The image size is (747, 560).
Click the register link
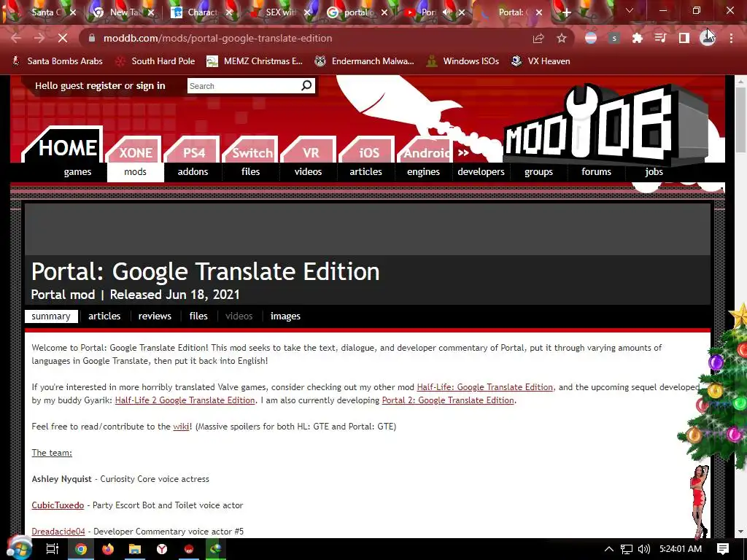point(102,86)
